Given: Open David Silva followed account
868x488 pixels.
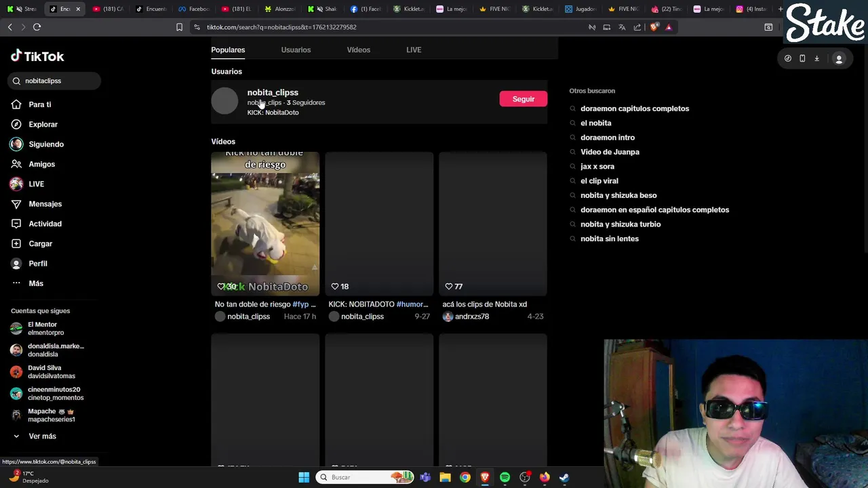Looking at the screenshot, I should [43, 372].
